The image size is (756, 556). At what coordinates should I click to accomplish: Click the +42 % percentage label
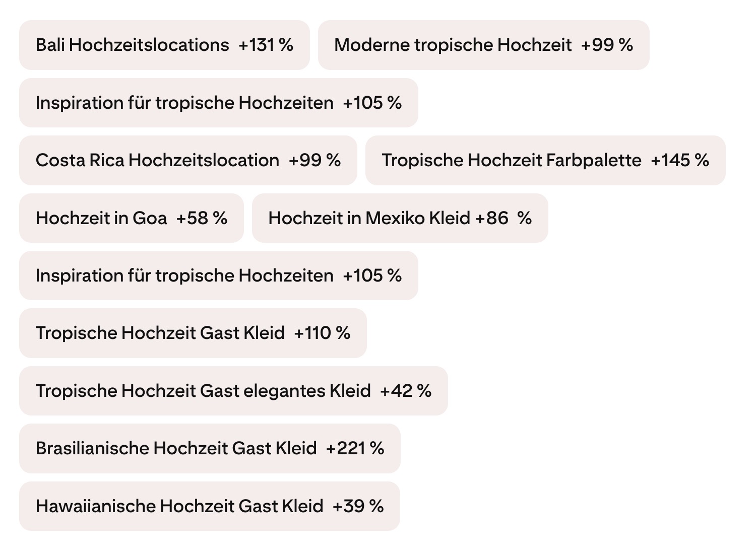pos(406,391)
